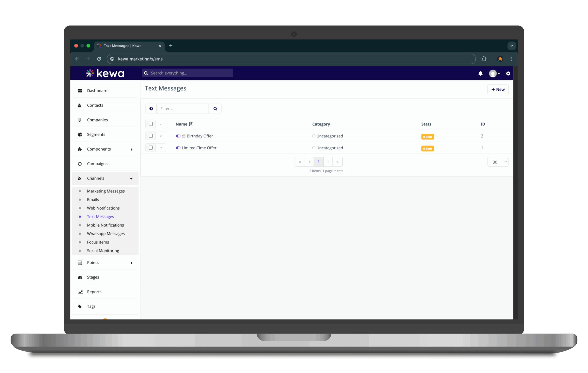
Task: Open Birthday Offer row actions dropdown
Action: 161,136
